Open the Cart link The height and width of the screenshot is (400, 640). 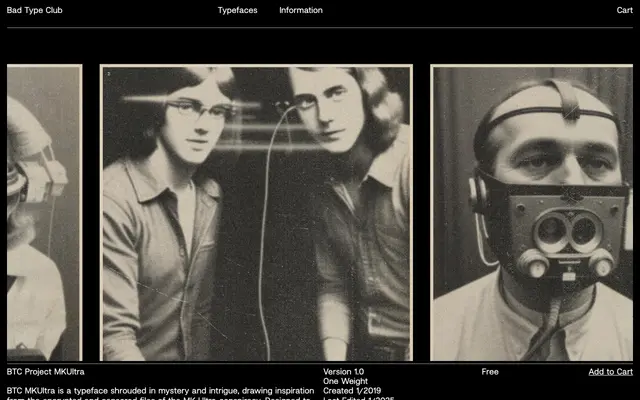[624, 10]
